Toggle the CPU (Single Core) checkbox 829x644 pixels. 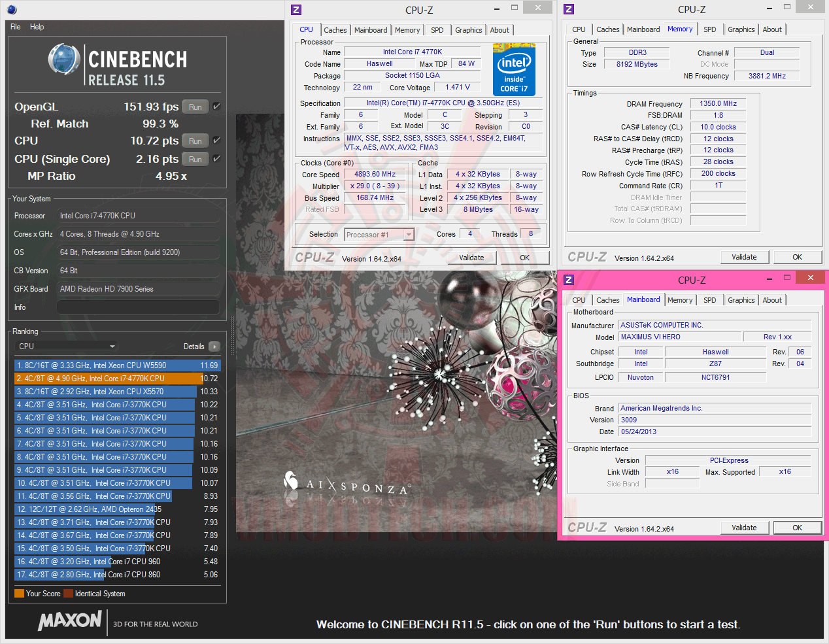click(216, 158)
